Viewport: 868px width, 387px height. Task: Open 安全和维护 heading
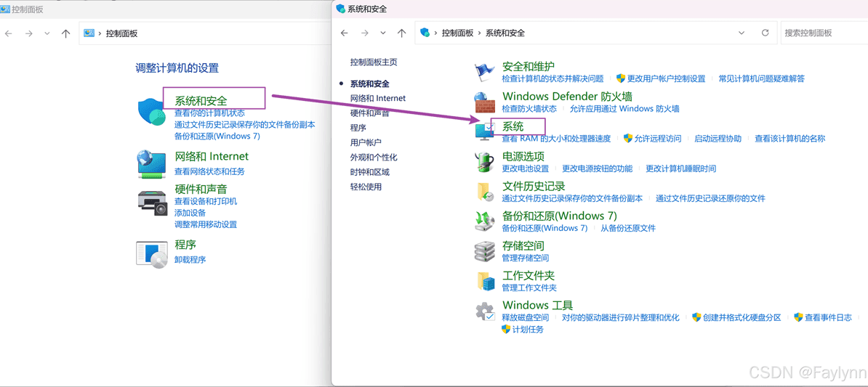(x=528, y=67)
